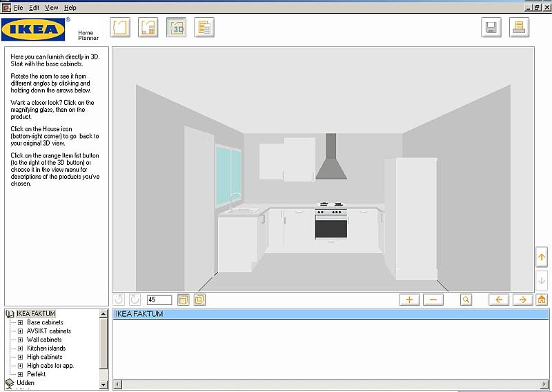
Task: Select IKEA FAKTUM catalog in tree
Action: click(x=36, y=313)
